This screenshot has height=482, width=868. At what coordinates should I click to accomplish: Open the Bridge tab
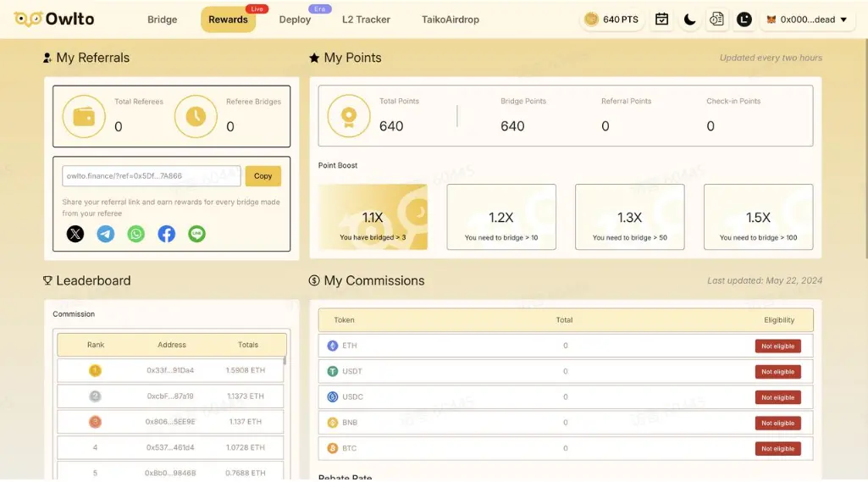[x=163, y=19]
